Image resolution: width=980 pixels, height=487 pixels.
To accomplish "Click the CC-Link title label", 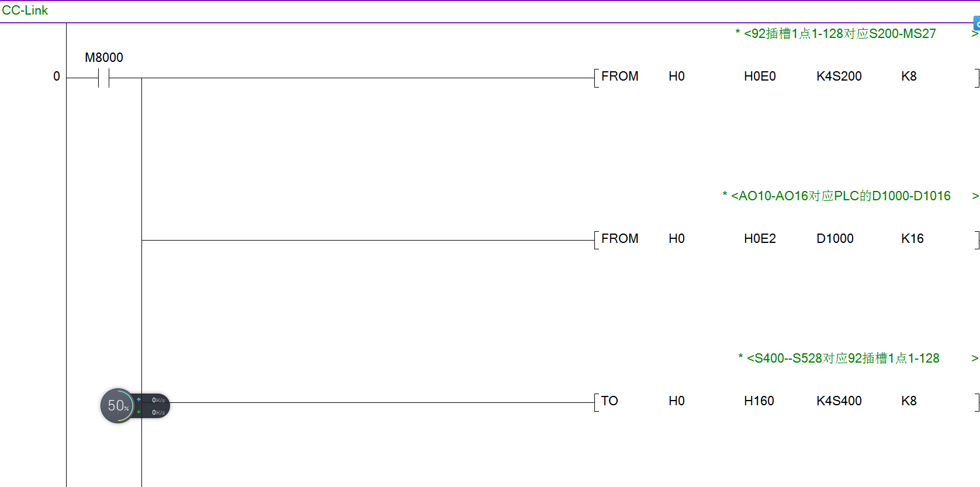I will click(x=25, y=11).
